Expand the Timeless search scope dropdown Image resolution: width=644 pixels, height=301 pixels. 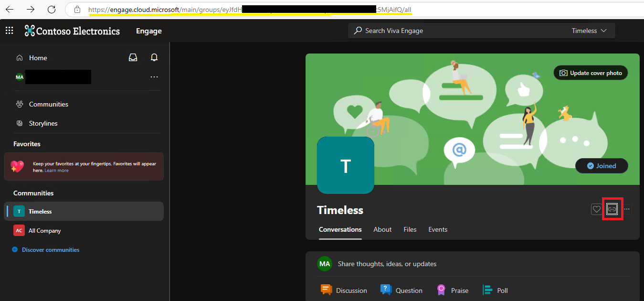(590, 31)
